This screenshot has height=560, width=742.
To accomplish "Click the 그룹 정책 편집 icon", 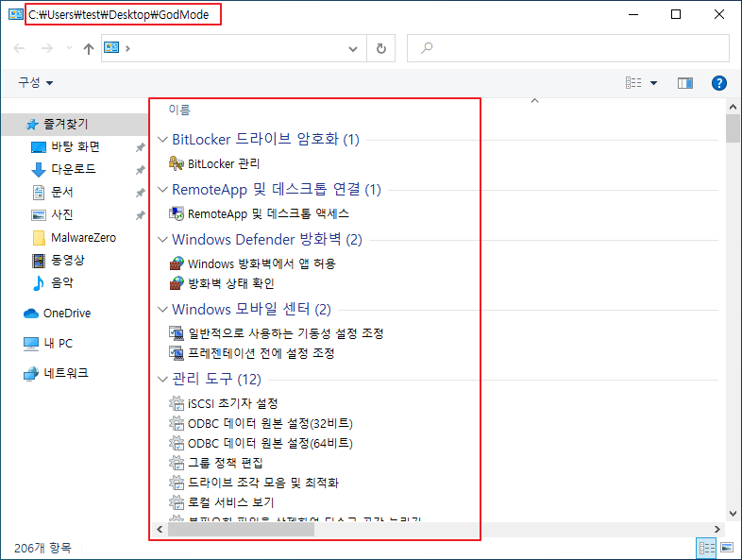I will pos(176,463).
